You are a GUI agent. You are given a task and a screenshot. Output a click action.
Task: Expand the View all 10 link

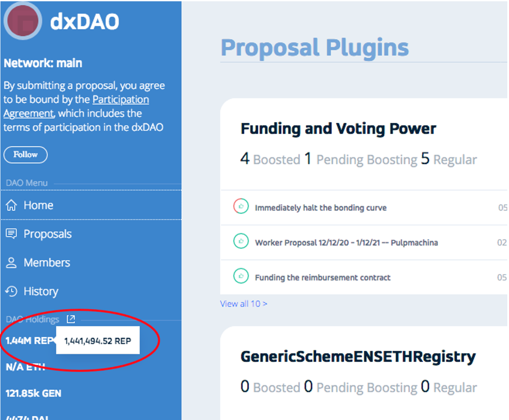point(243,304)
